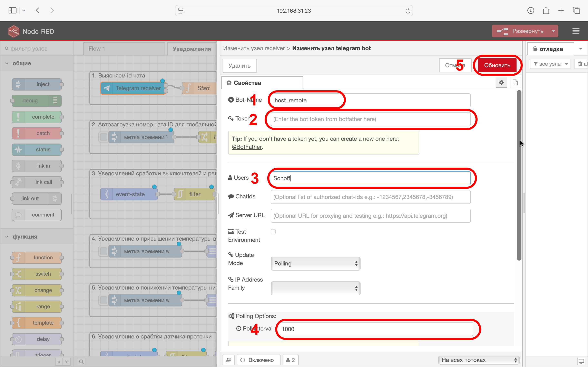
Task: Open the Update Mode Polling dropdown
Action: coord(315,263)
